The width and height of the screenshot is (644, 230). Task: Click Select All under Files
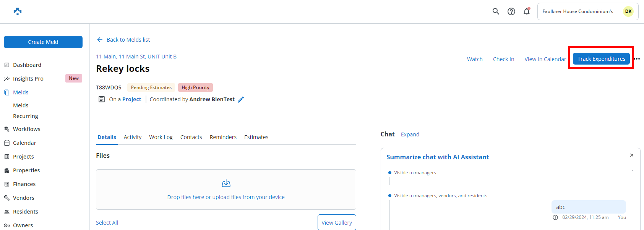[107, 223]
